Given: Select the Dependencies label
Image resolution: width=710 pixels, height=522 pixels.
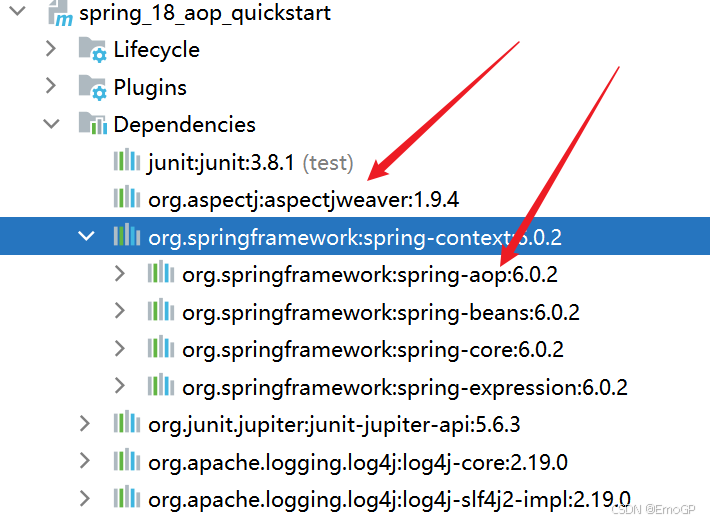Looking at the screenshot, I should point(184,125).
